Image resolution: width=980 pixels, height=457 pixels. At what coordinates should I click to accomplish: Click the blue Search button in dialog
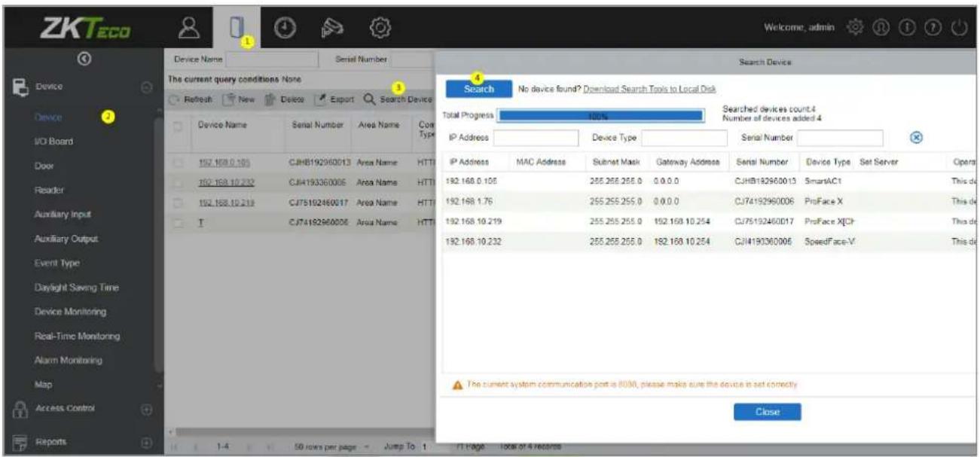point(479,89)
